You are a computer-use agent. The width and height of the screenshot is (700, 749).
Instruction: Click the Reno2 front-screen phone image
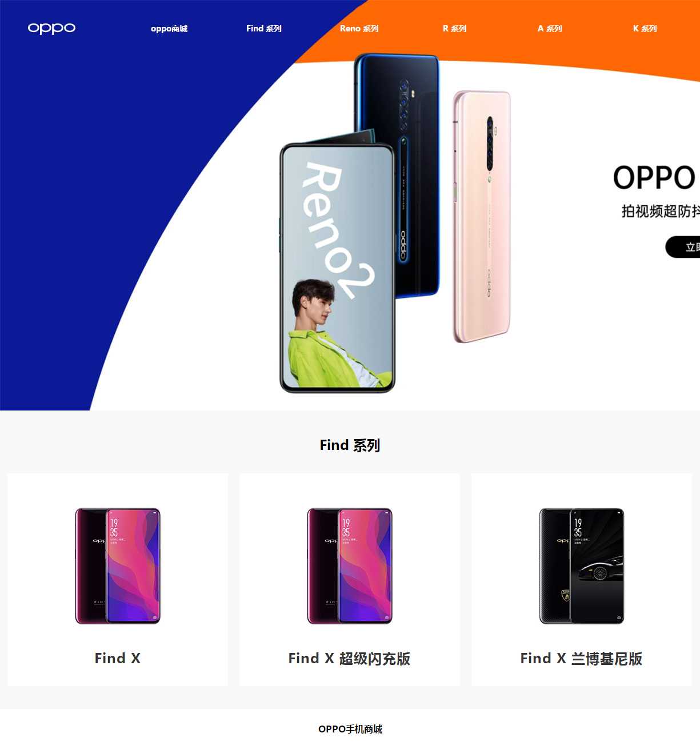(x=337, y=268)
